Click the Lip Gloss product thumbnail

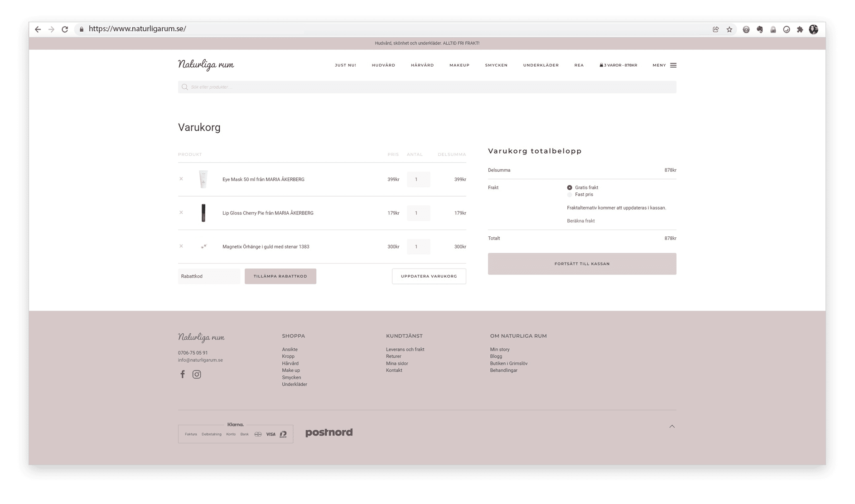click(x=203, y=213)
